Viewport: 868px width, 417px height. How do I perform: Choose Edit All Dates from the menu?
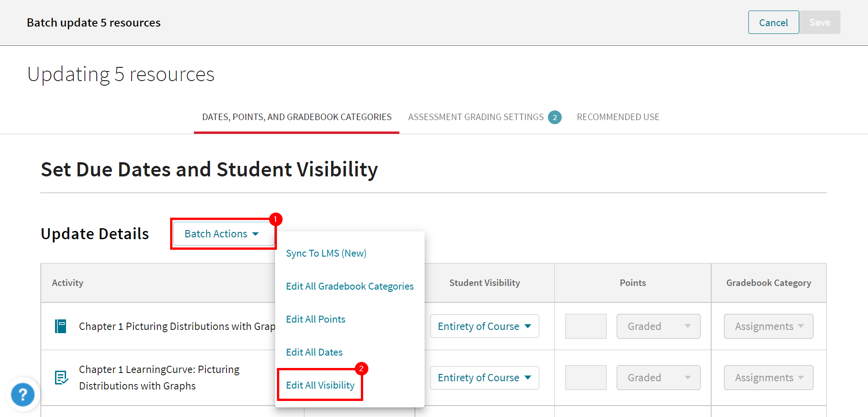tap(314, 352)
